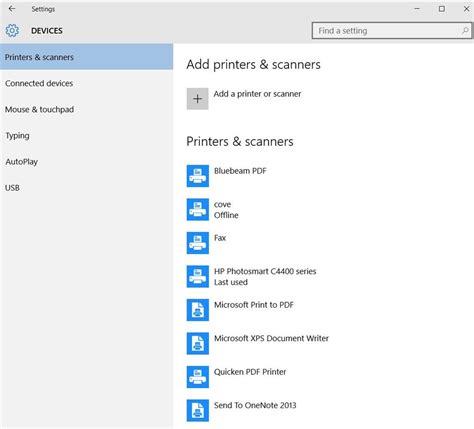The height and width of the screenshot is (429, 474).
Task: Select HP Photosmart C4400 series name
Action: 265,271
